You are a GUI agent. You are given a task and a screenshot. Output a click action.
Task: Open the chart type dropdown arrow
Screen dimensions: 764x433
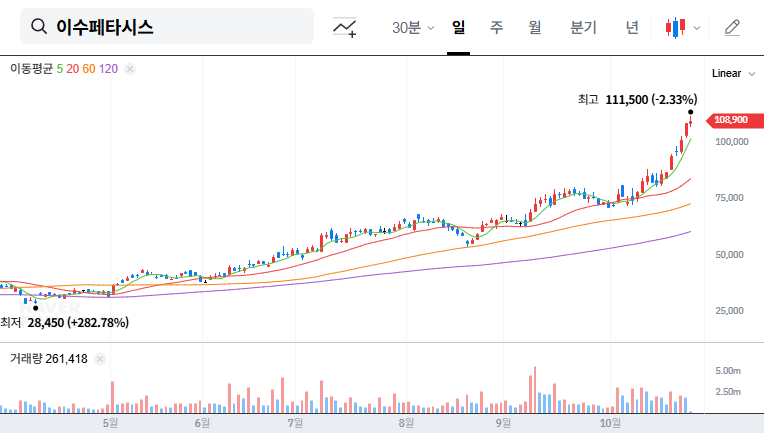(697, 28)
